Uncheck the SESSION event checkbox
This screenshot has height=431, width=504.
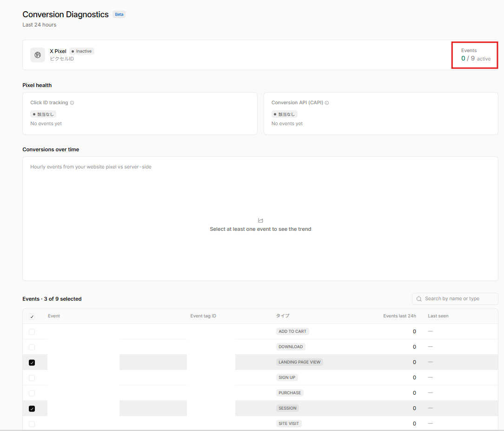[x=32, y=409]
